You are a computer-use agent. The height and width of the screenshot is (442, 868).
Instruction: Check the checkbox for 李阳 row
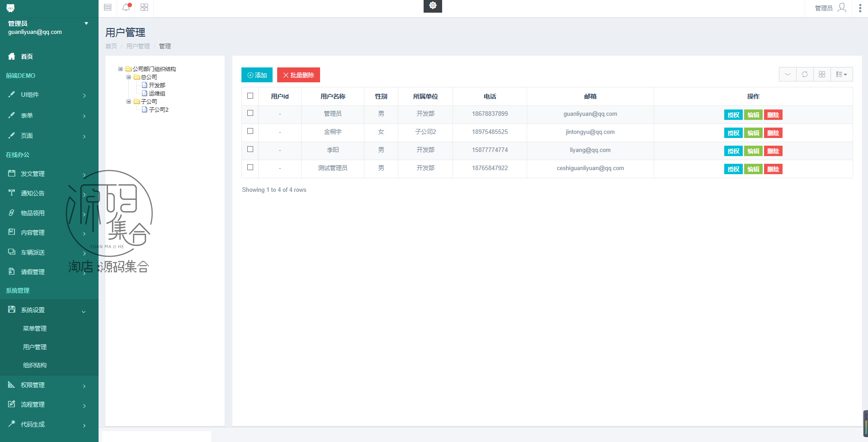[250, 149]
